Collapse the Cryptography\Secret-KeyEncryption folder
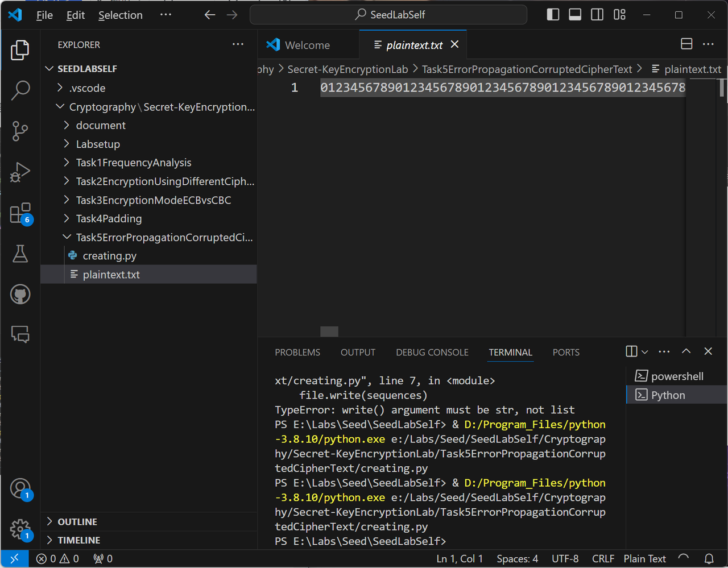728x568 pixels. [x=60, y=106]
